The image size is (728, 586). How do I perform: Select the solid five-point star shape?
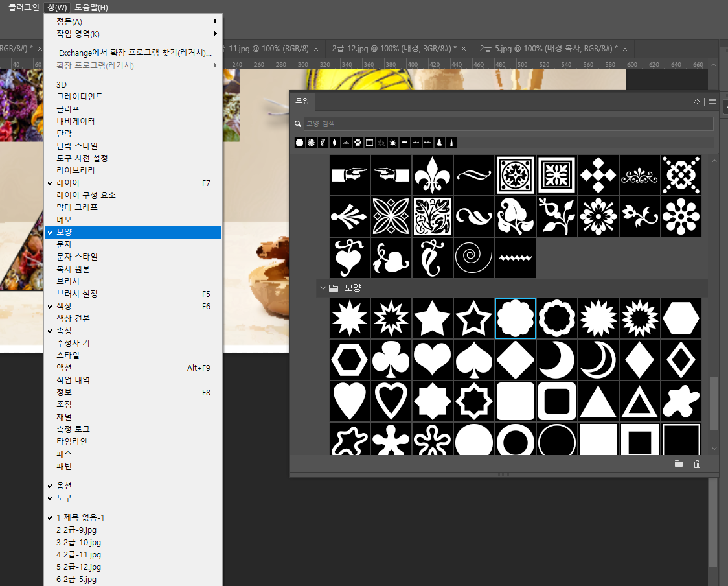click(432, 318)
